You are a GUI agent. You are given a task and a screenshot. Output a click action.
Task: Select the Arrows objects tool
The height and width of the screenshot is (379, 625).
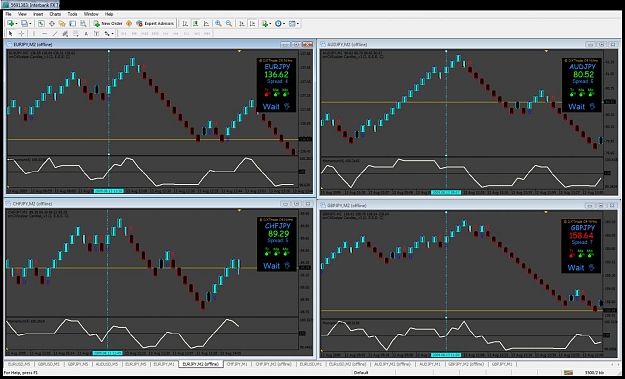[107, 33]
